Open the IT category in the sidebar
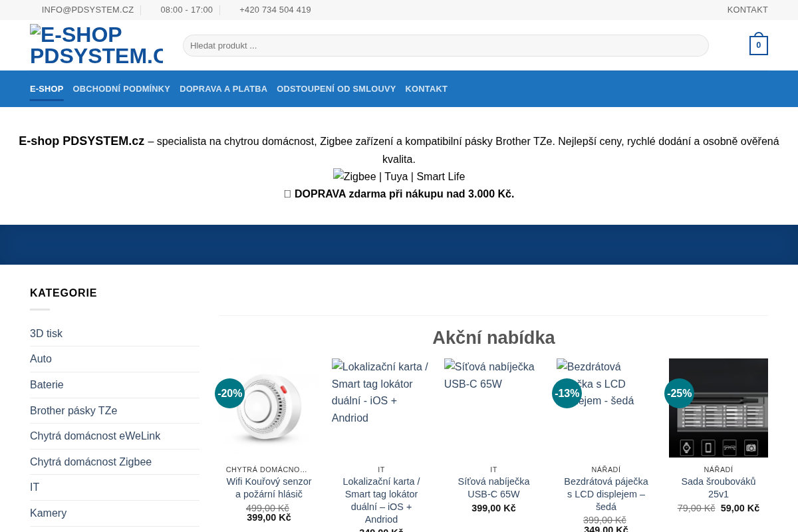The height and width of the screenshot is (532, 798). 35,487
